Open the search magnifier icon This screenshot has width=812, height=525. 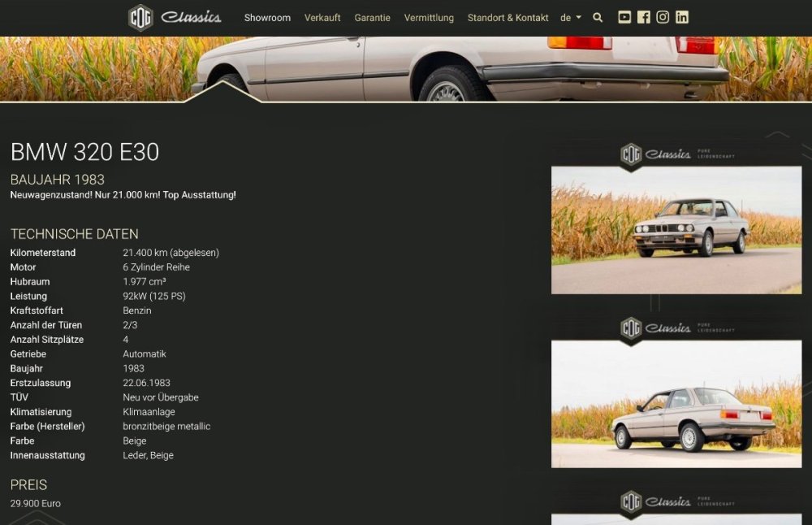pyautogui.click(x=598, y=17)
